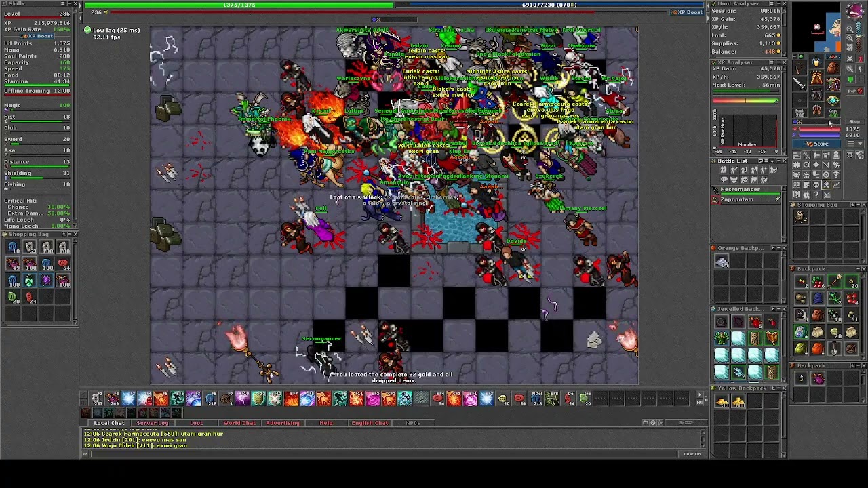Image resolution: width=868 pixels, height=488 pixels.
Task: Select the helmet equipment slot
Action: click(816, 61)
